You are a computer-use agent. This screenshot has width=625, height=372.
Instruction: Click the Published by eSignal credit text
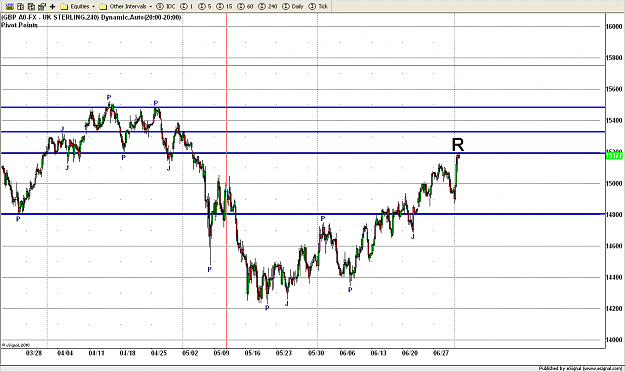pyautogui.click(x=580, y=369)
